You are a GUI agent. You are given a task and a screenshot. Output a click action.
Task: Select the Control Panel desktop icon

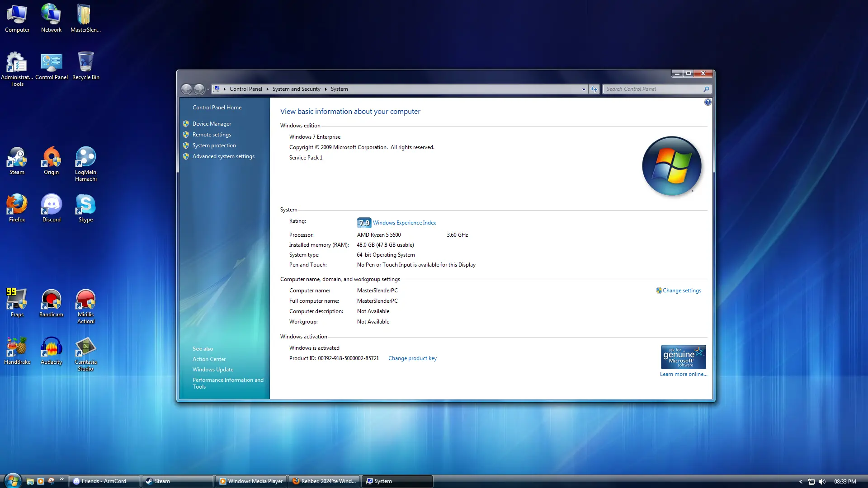click(51, 66)
